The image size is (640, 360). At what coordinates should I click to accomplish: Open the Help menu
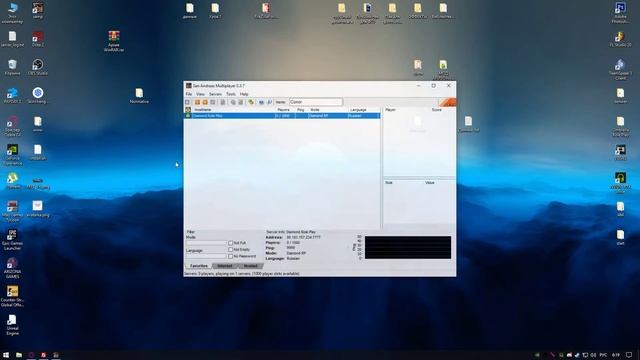pos(244,94)
